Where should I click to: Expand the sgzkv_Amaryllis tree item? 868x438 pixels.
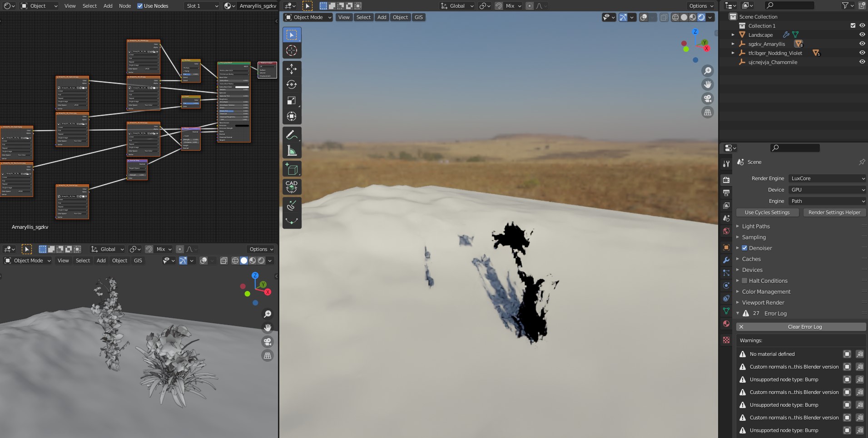tap(733, 44)
